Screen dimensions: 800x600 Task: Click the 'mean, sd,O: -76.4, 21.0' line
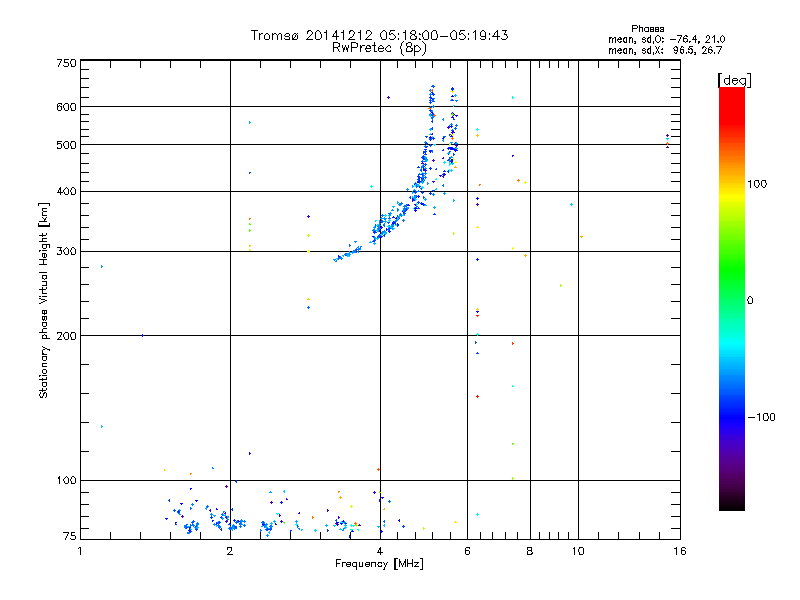click(x=666, y=39)
